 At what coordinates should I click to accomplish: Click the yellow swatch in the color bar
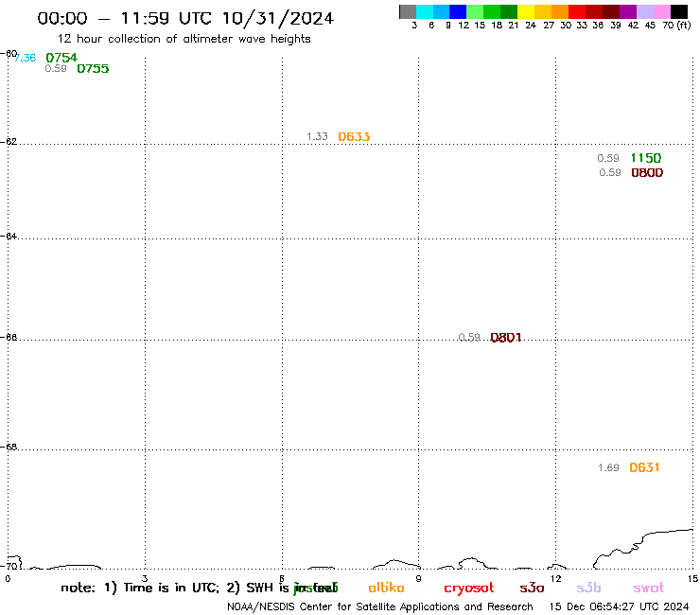[x=526, y=11]
